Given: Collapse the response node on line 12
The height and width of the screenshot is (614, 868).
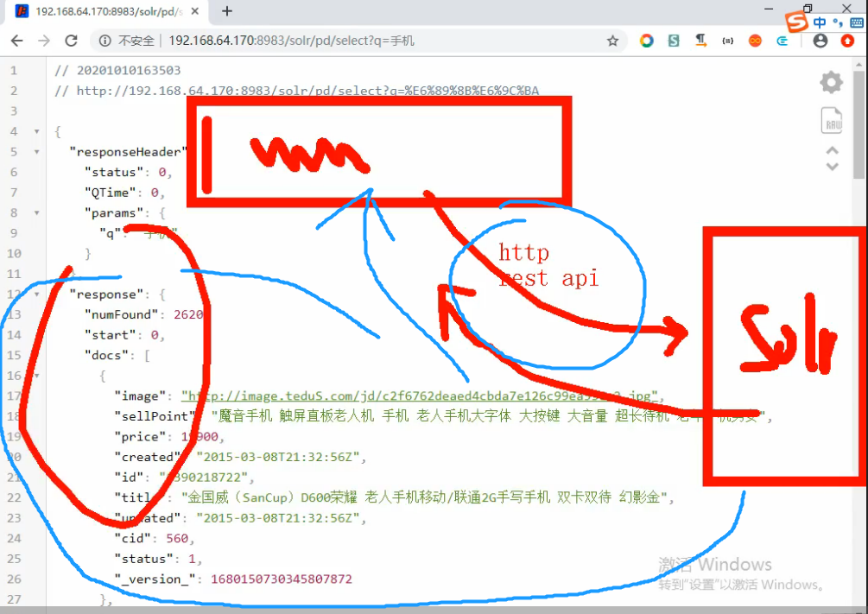Looking at the screenshot, I should point(35,294).
